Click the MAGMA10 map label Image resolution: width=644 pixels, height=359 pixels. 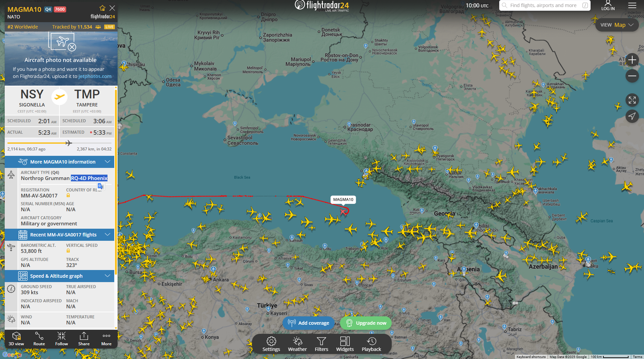343,199
